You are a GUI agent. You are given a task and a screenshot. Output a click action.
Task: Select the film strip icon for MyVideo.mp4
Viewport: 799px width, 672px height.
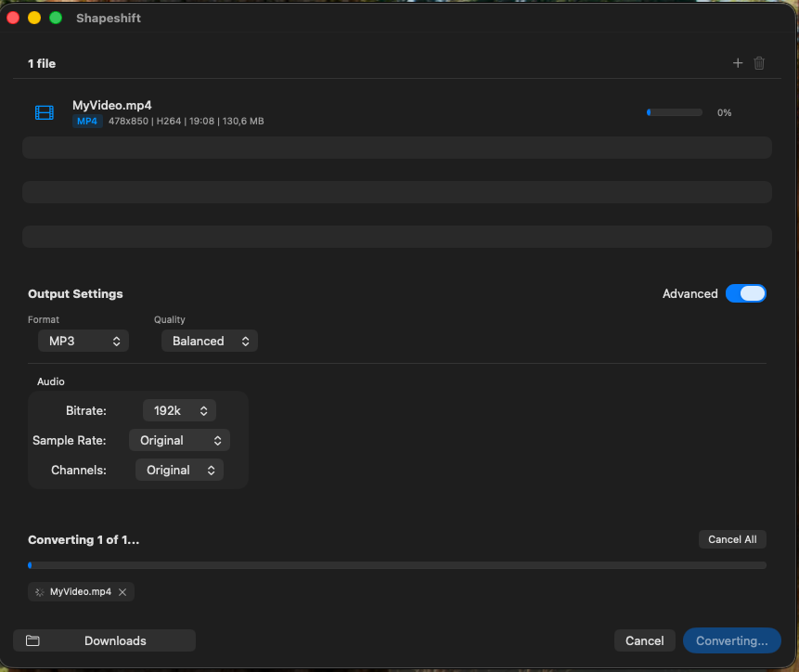pos(45,112)
